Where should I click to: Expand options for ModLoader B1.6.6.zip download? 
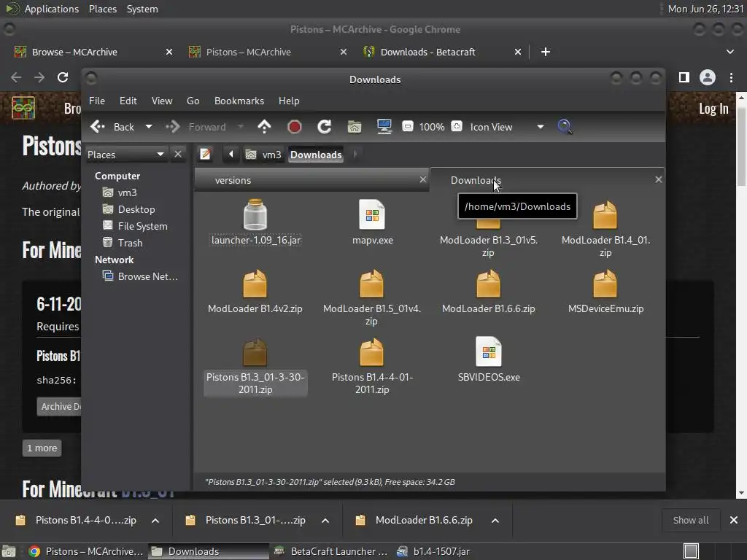(x=495, y=521)
